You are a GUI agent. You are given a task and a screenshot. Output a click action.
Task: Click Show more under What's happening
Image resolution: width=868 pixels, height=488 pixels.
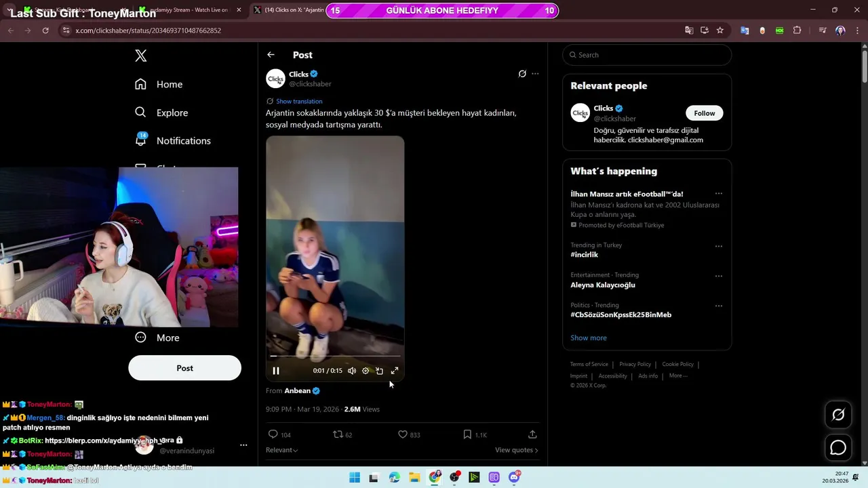pyautogui.click(x=589, y=338)
